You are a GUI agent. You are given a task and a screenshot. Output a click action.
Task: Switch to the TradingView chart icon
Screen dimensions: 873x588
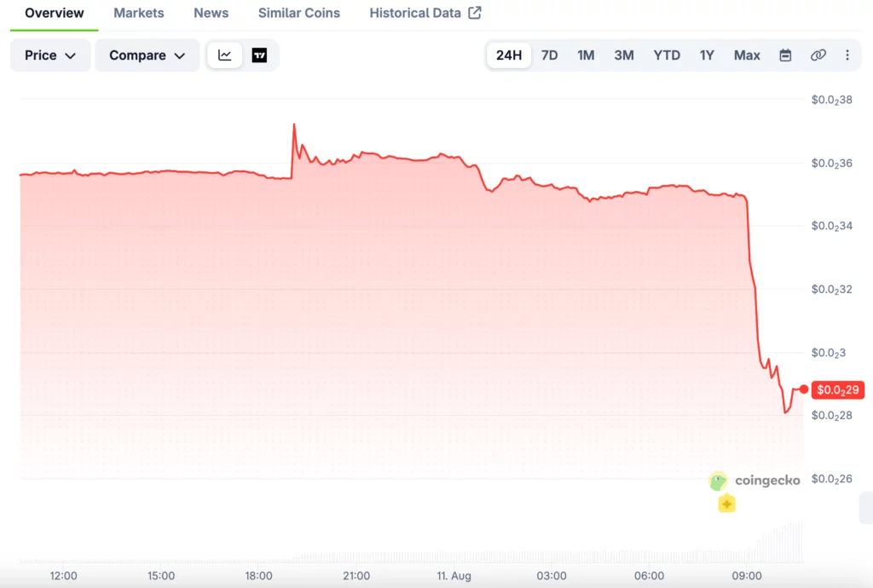click(x=259, y=55)
